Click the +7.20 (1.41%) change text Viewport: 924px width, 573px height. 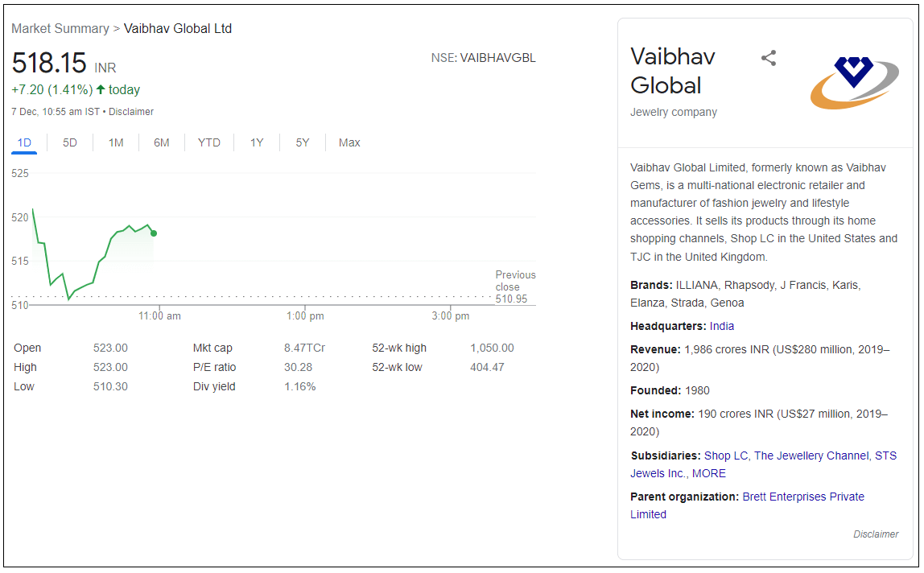[x=52, y=89]
